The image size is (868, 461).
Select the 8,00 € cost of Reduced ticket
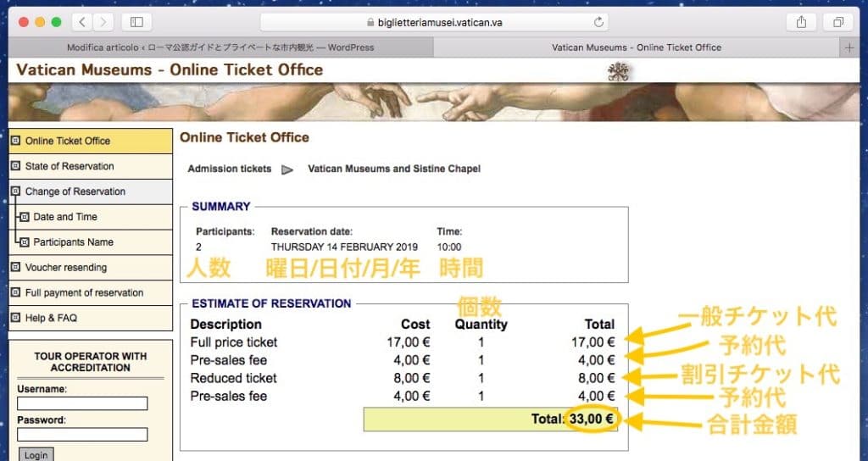[x=411, y=379]
